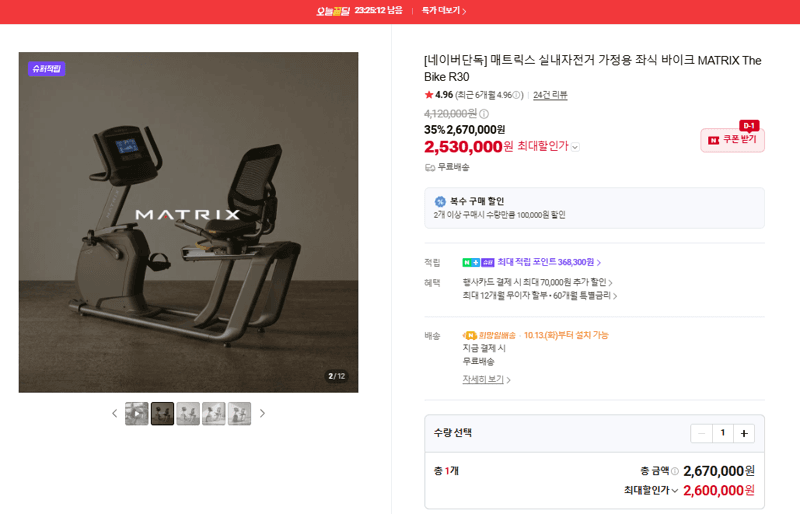800x514 pixels.
Task: Go to previous thumbnail set arrow
Action: coord(114,413)
